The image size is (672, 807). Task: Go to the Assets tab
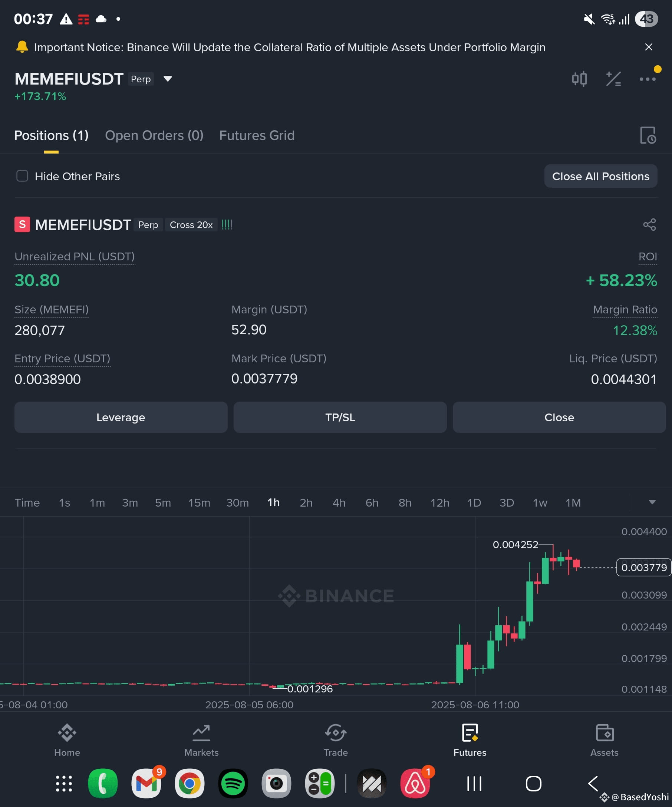point(605,740)
